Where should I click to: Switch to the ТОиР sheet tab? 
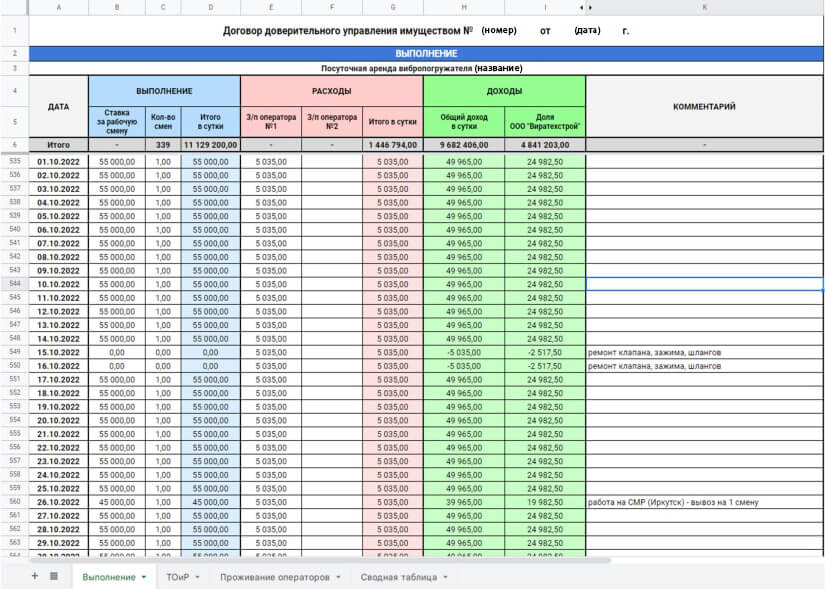[x=177, y=577]
